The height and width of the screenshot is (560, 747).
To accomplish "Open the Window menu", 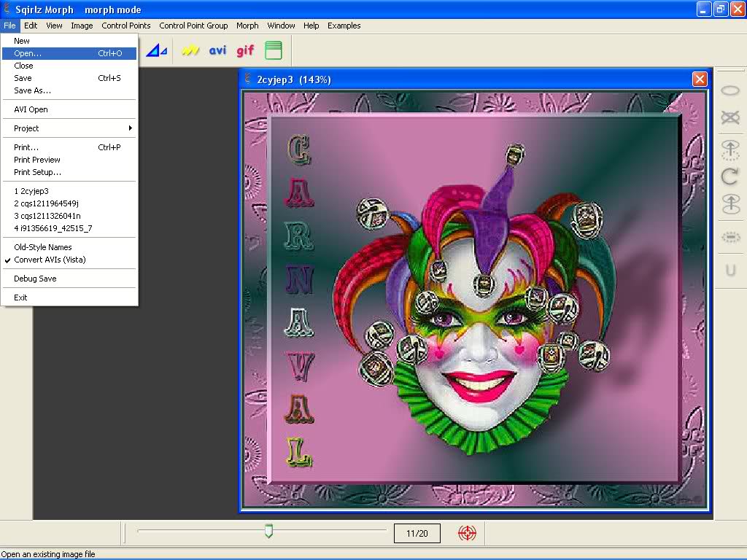I will (x=281, y=26).
